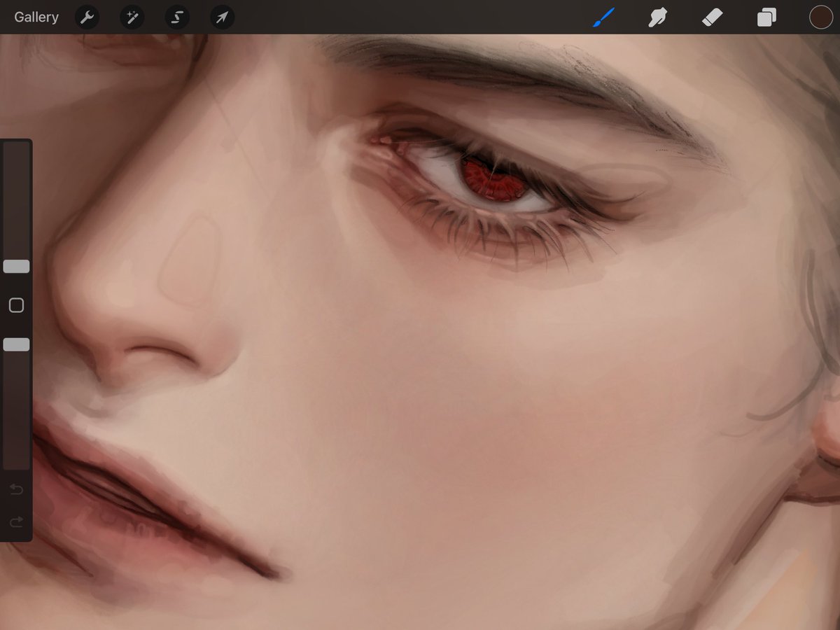Select the Brush tool

point(603,17)
